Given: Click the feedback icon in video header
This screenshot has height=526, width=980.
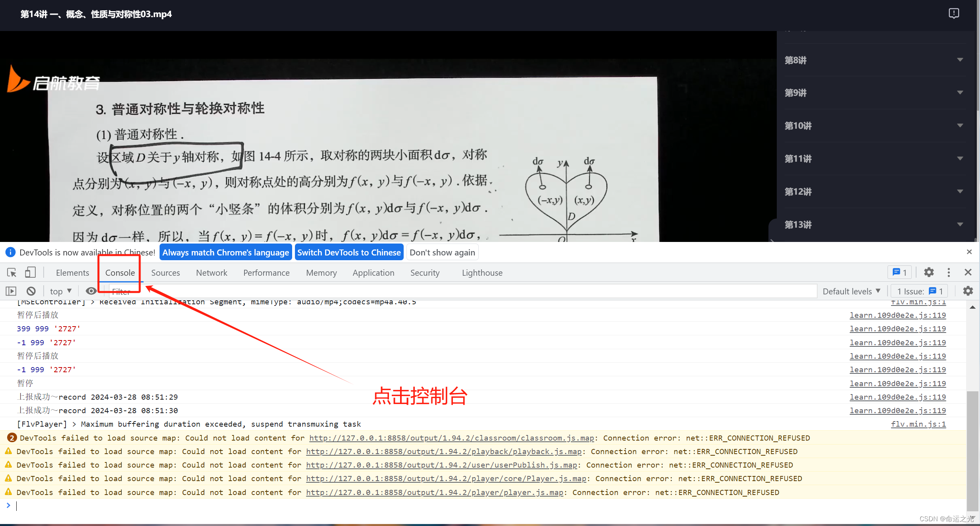Looking at the screenshot, I should (x=954, y=14).
